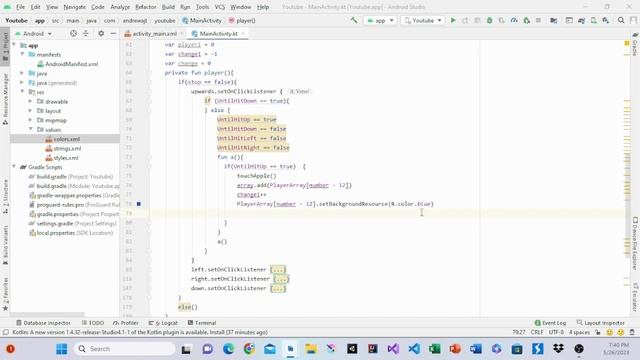Toggle the Favorites tool window side button

pos(5,294)
